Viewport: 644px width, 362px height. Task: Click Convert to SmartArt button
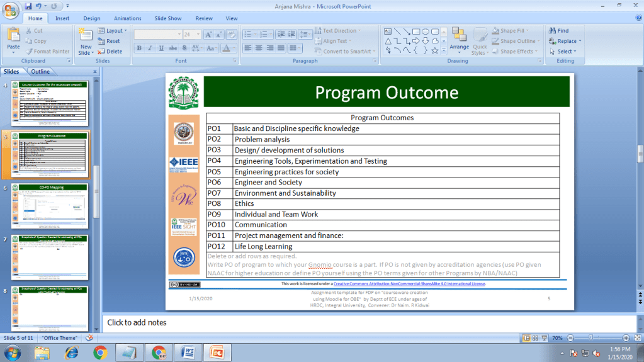[x=345, y=52]
